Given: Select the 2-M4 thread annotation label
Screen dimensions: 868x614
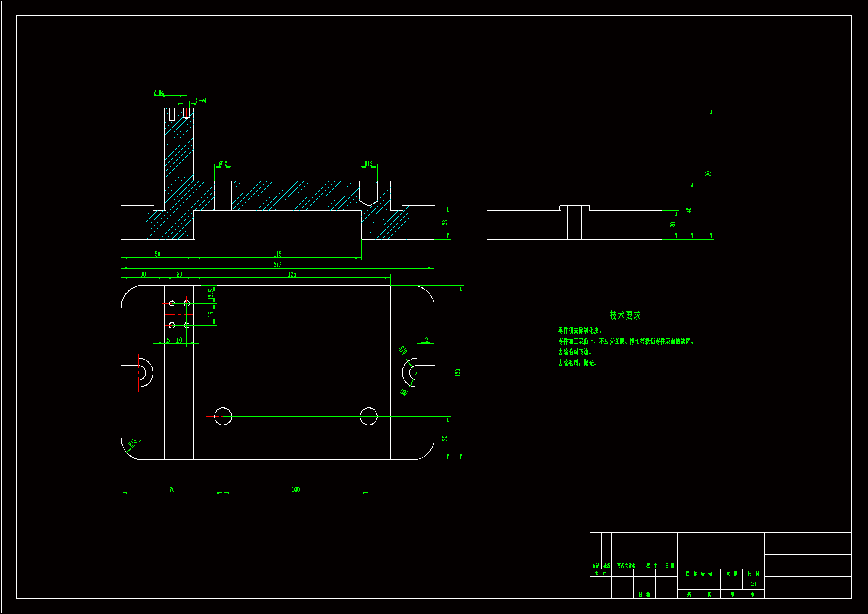Looking at the screenshot, I should coord(159,92).
